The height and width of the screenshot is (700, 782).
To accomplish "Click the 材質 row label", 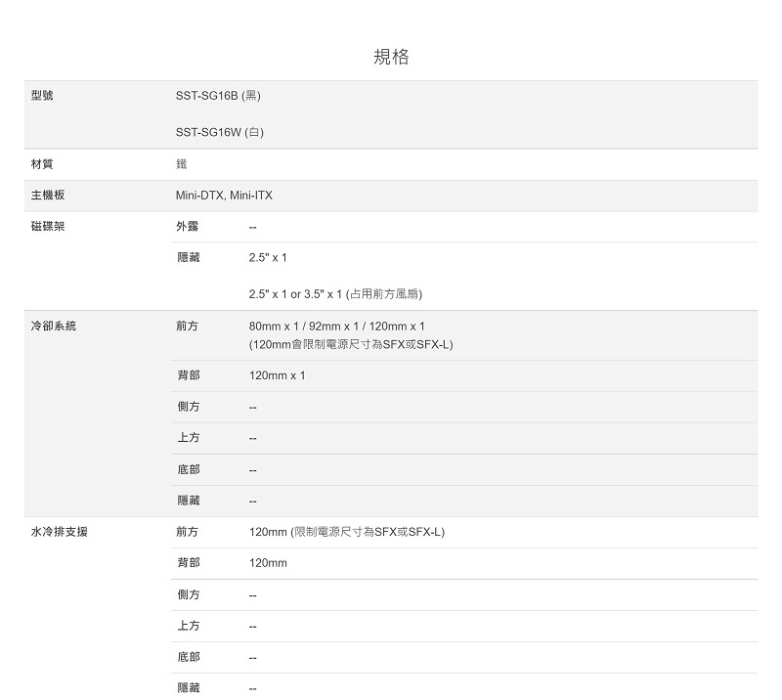I will 42,164.
